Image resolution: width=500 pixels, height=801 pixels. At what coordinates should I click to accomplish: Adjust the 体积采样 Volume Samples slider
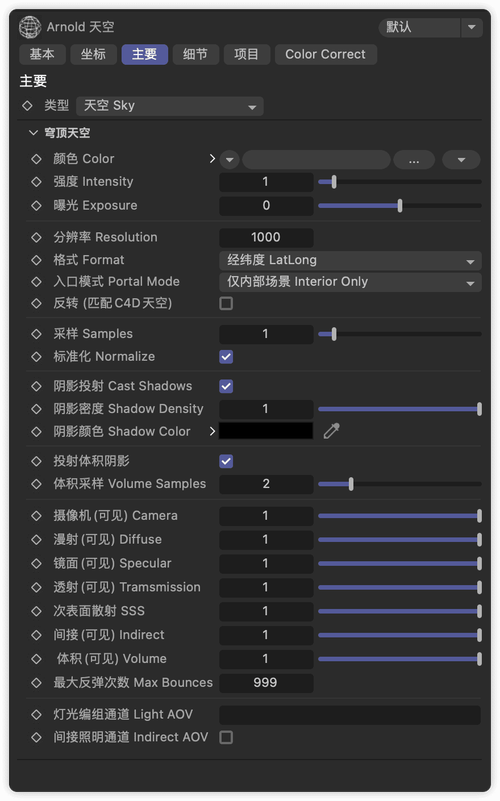click(x=400, y=484)
